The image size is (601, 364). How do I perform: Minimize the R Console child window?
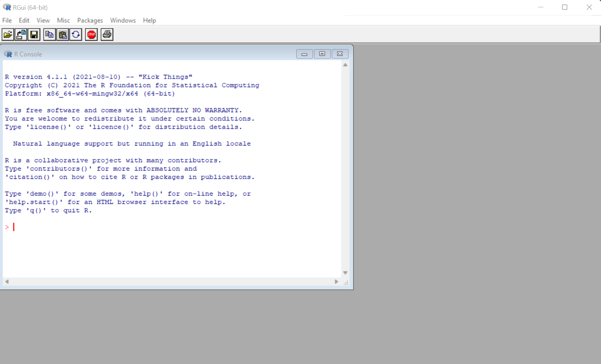[x=304, y=54]
